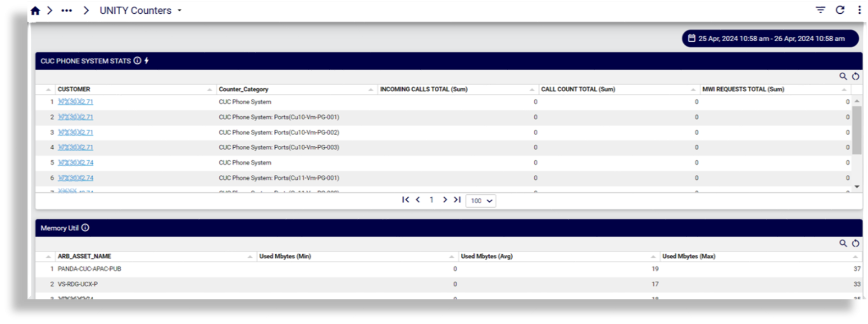
Task: Click the CUC PHONE SYSTEM STATS panel title
Action: coord(86,61)
